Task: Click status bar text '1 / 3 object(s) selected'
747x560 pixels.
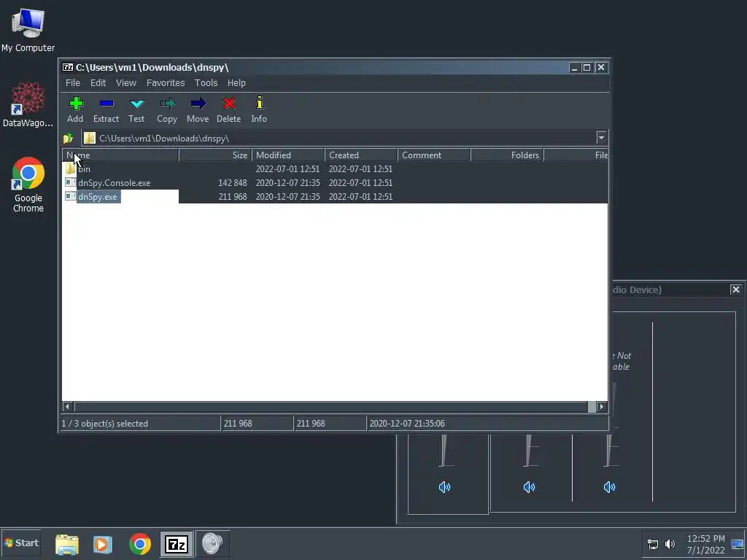Action: tap(105, 424)
